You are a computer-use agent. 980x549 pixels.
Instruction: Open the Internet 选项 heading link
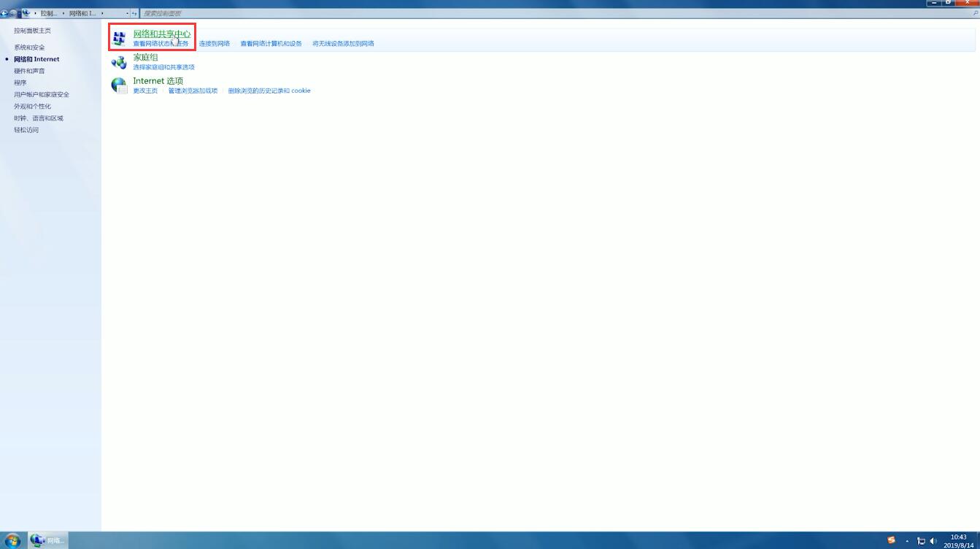coord(158,81)
